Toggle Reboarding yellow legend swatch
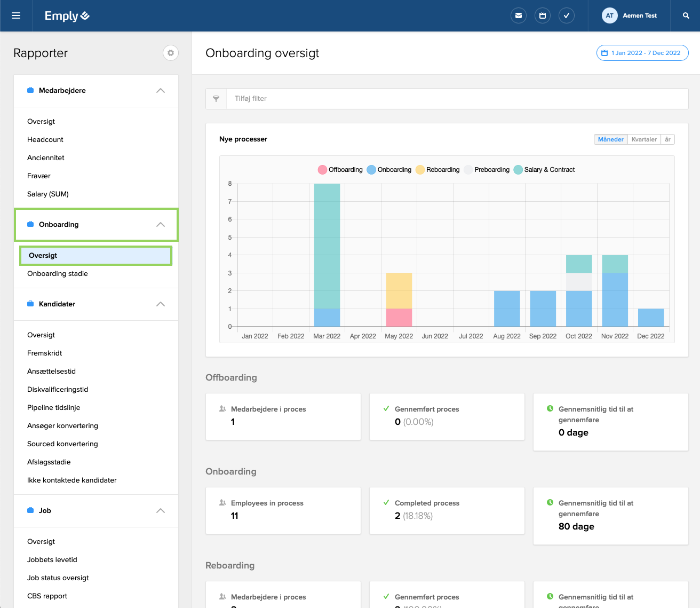Viewport: 700px width, 608px height. 420,170
